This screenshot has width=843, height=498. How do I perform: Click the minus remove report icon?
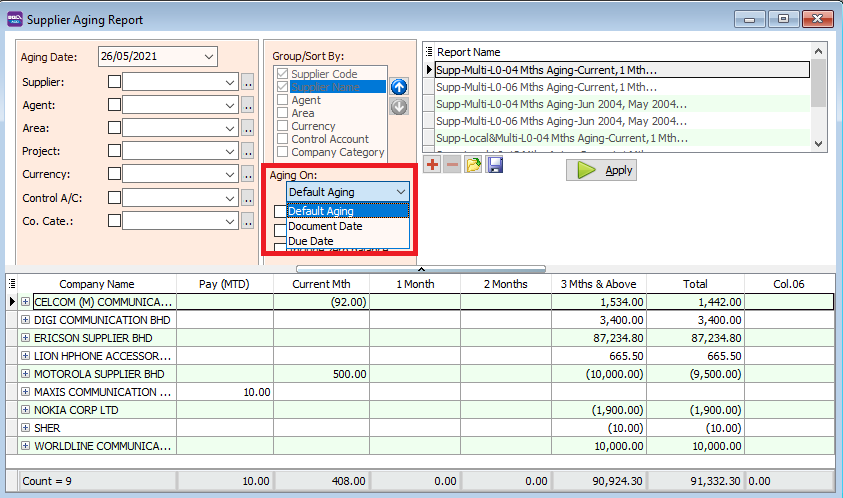[452, 165]
